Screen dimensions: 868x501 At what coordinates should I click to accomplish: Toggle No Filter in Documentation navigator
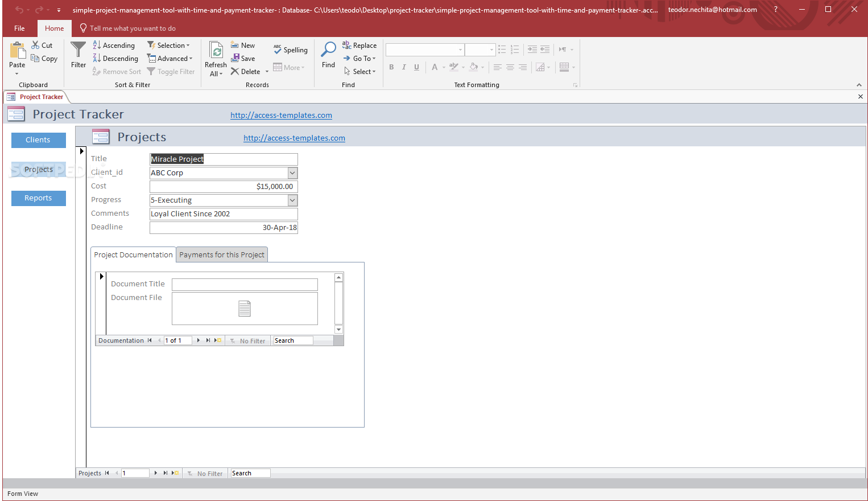247,340
